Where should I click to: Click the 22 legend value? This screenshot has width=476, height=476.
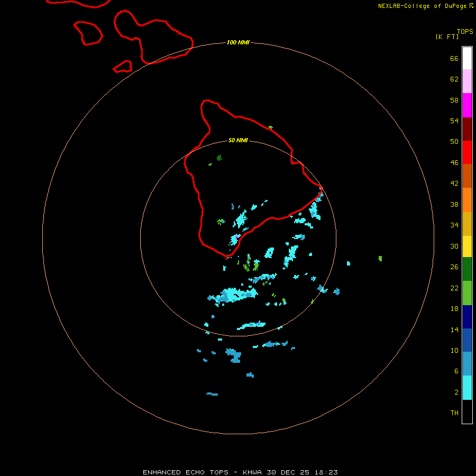click(454, 288)
